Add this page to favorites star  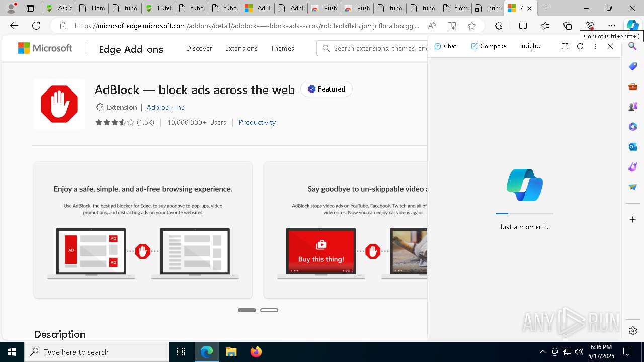pyautogui.click(x=471, y=26)
